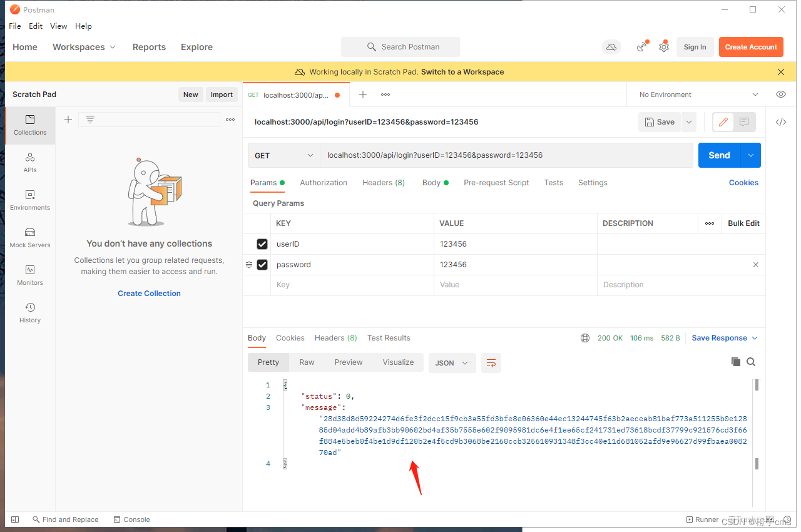
Task: Open the Collections sidebar panel
Action: coord(30,125)
